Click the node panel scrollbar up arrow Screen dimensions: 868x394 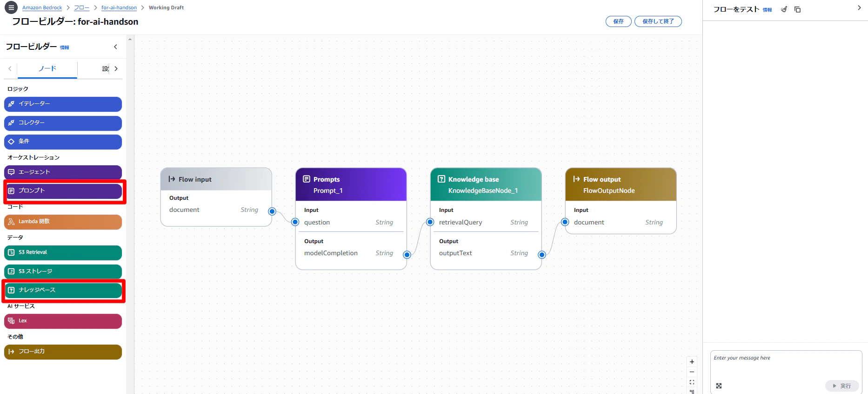(x=130, y=39)
